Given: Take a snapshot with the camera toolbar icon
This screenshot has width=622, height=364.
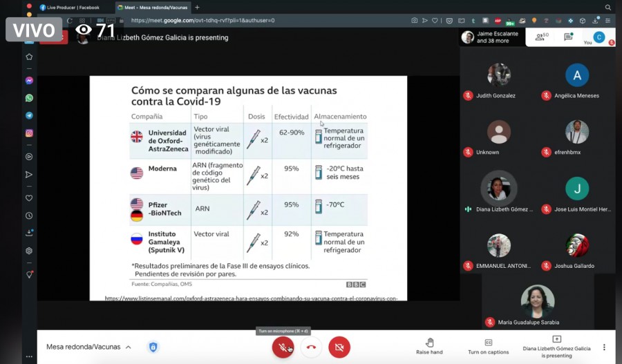Looking at the screenshot, I should click(x=414, y=20).
